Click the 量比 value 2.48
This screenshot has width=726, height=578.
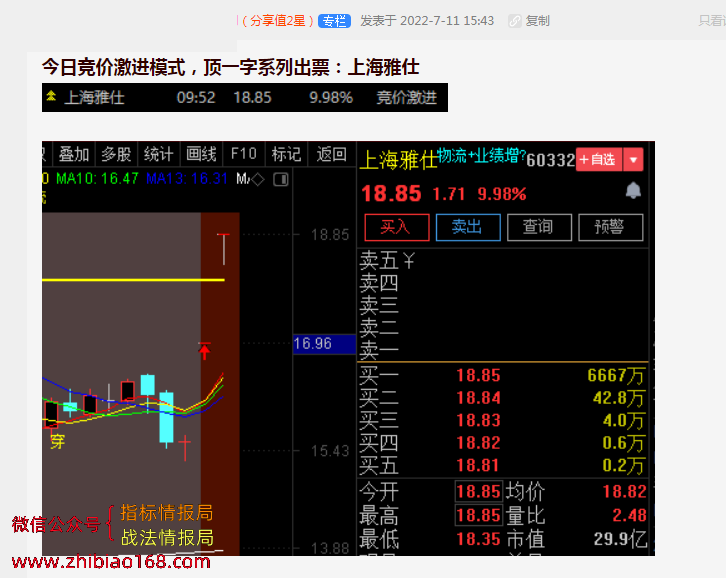click(629, 515)
